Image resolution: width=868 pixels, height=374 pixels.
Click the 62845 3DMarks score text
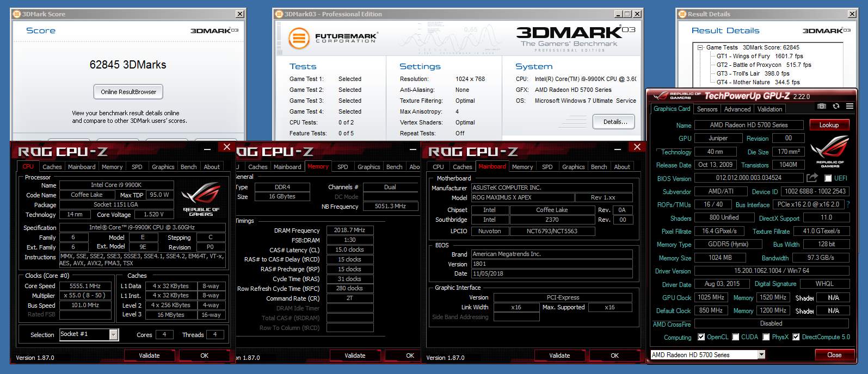point(128,65)
